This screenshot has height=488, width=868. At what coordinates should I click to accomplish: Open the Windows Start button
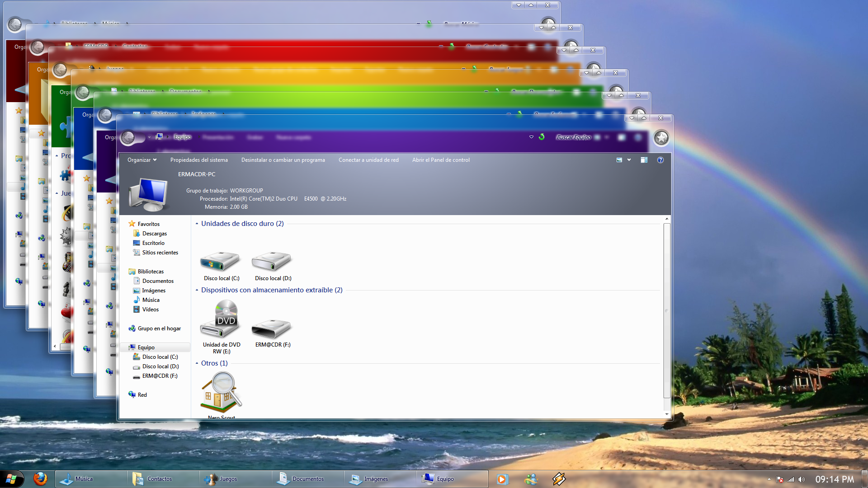11,479
